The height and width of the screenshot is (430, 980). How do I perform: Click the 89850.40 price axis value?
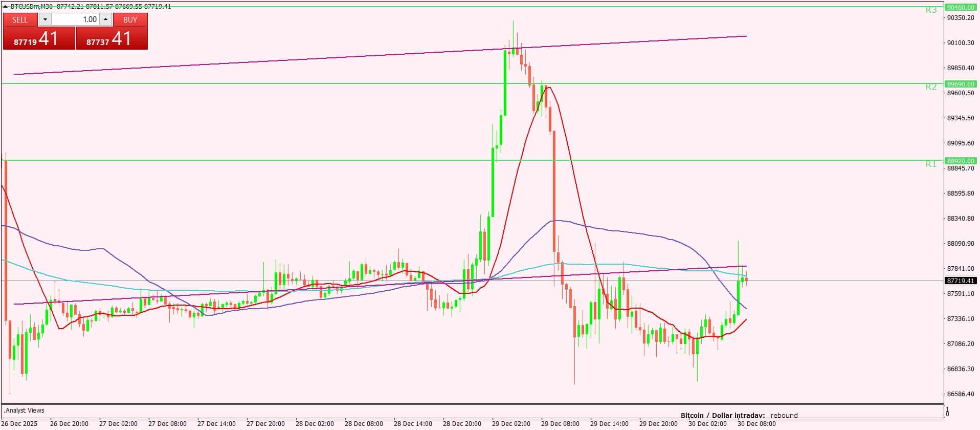(x=961, y=68)
